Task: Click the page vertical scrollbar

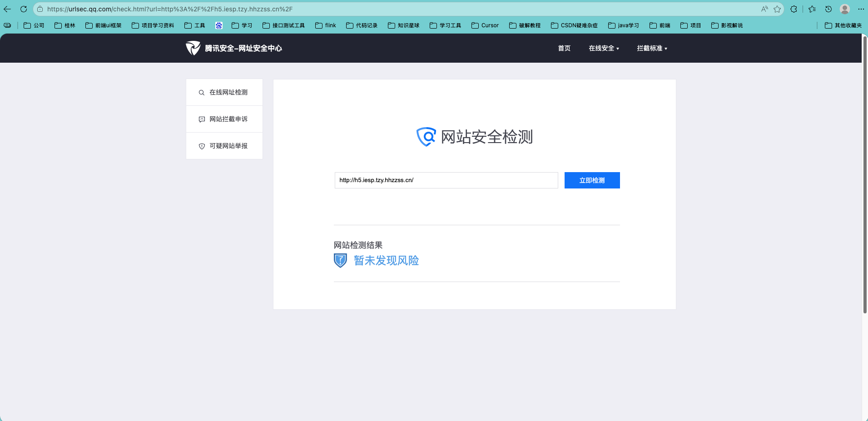Action: pos(865,174)
